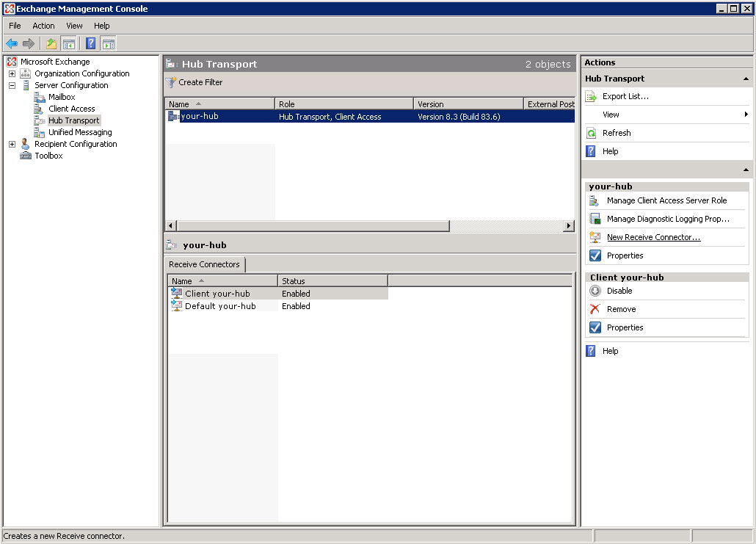Screen dimensions: 756x544
Task: Select the Mailbox tree item
Action: (62, 97)
